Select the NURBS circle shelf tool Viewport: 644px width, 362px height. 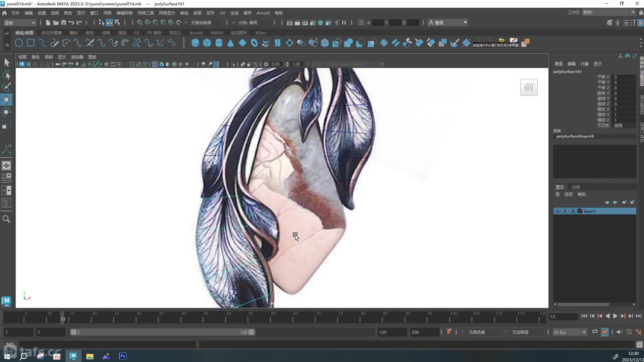(19, 43)
